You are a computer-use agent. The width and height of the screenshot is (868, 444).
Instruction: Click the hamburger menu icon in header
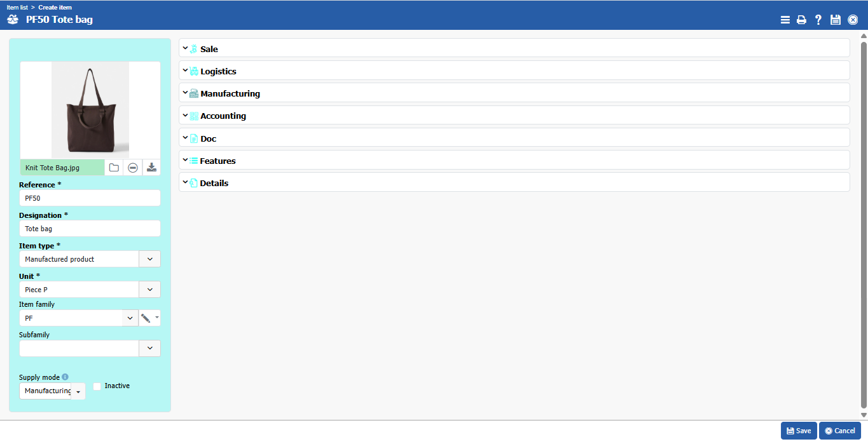785,20
